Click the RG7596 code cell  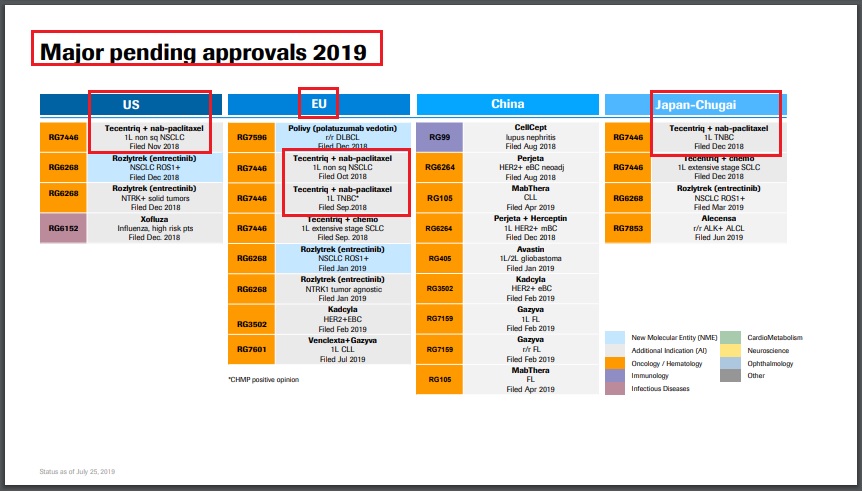coord(251,137)
